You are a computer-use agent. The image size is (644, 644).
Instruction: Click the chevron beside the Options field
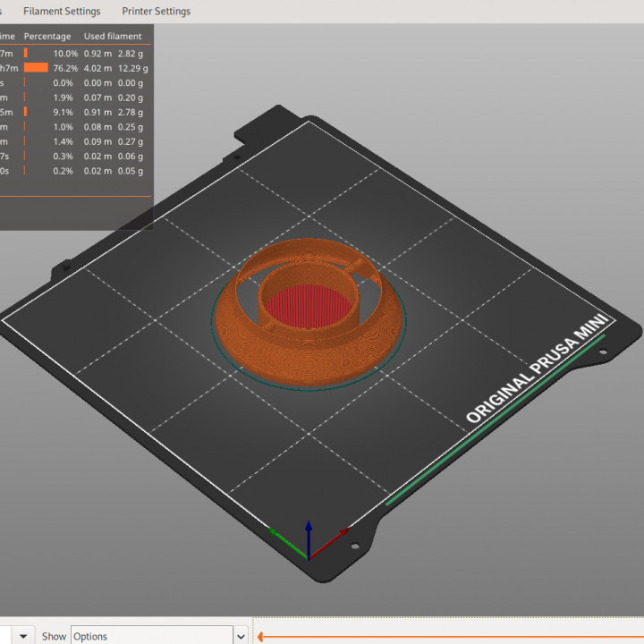click(x=241, y=636)
